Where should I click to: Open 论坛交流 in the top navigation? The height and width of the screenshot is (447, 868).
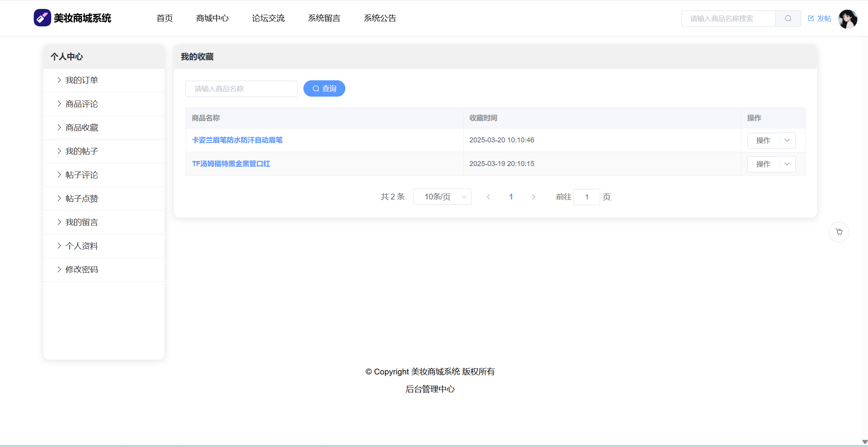[268, 18]
